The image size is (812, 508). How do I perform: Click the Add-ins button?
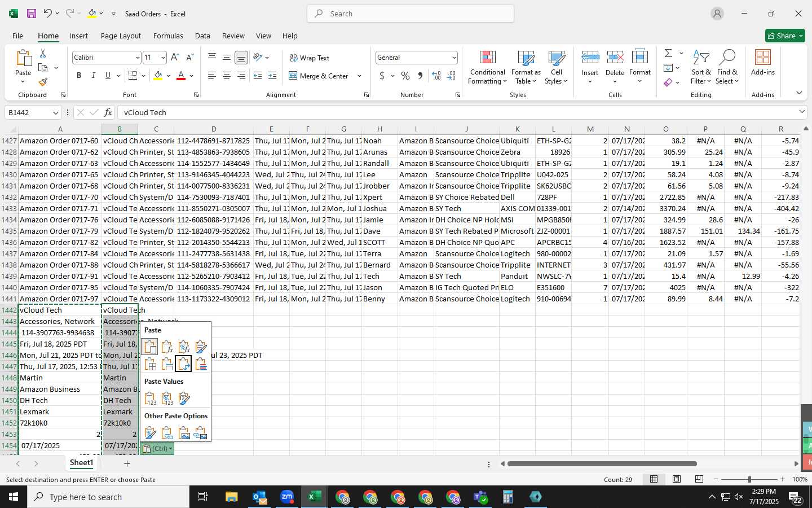click(x=763, y=63)
